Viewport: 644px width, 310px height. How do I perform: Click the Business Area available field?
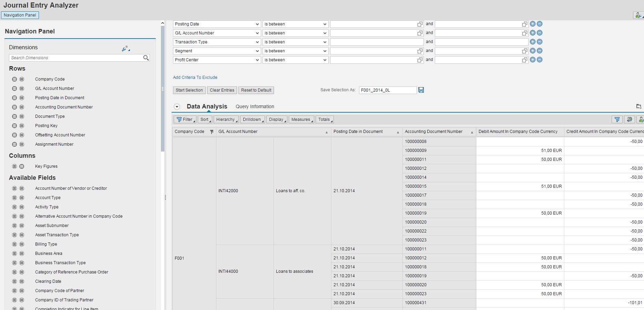[49, 254]
